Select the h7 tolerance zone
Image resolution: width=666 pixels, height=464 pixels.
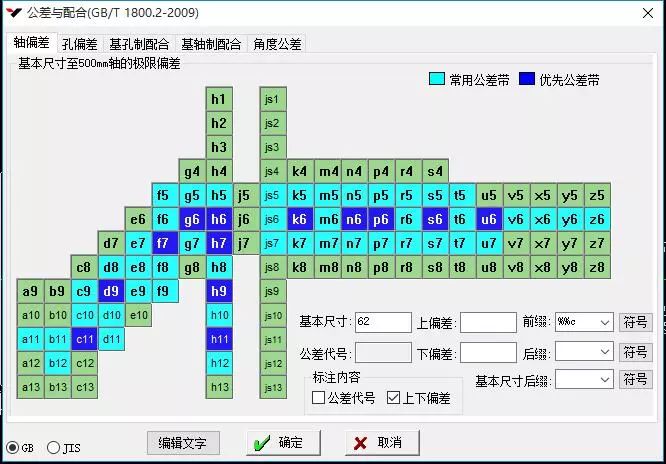click(219, 243)
